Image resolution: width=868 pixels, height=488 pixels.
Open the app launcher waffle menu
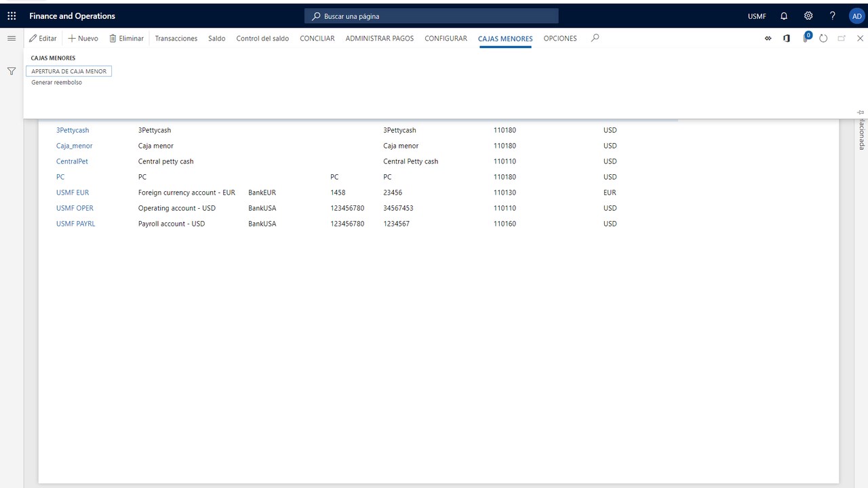point(12,16)
